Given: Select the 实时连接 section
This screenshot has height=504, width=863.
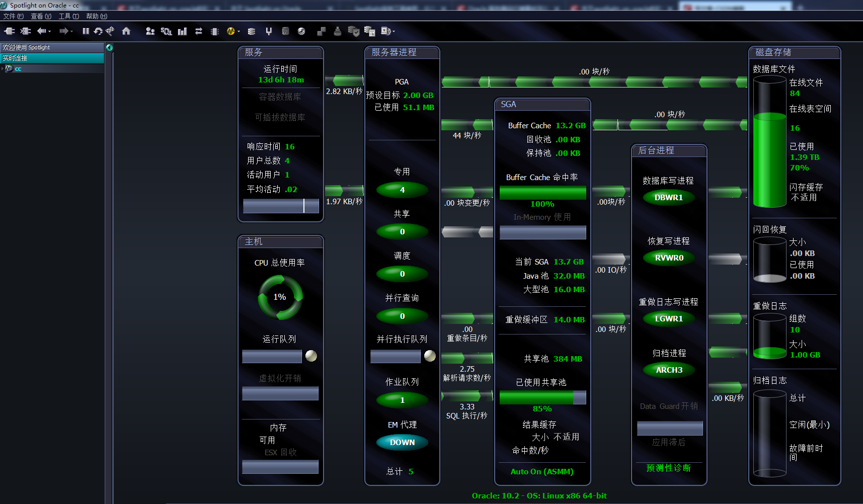Looking at the screenshot, I should [x=52, y=58].
